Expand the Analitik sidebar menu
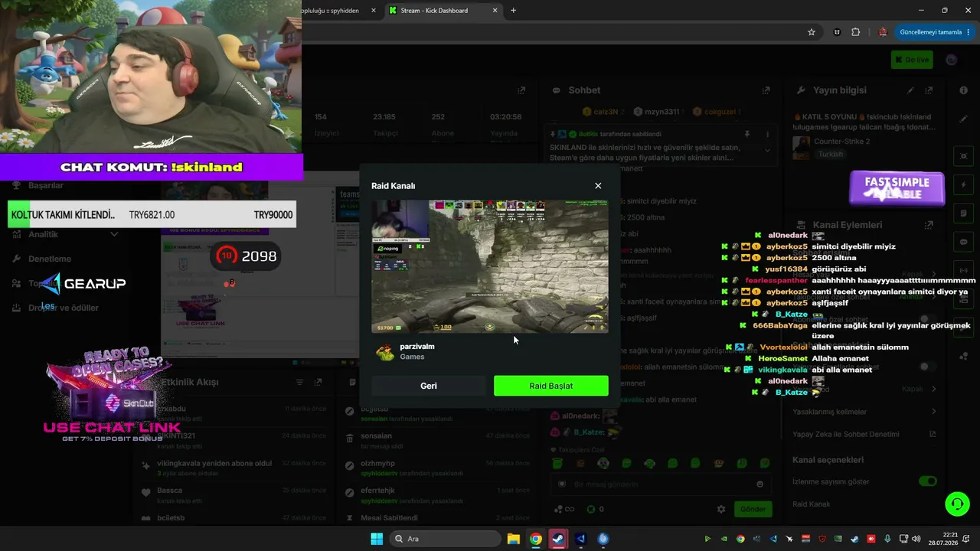Viewport: 980px width, 551px height. coord(65,234)
